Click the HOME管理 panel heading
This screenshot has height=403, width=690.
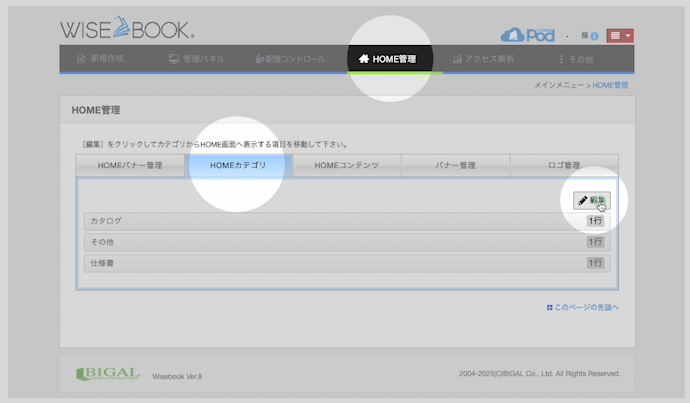click(x=96, y=110)
